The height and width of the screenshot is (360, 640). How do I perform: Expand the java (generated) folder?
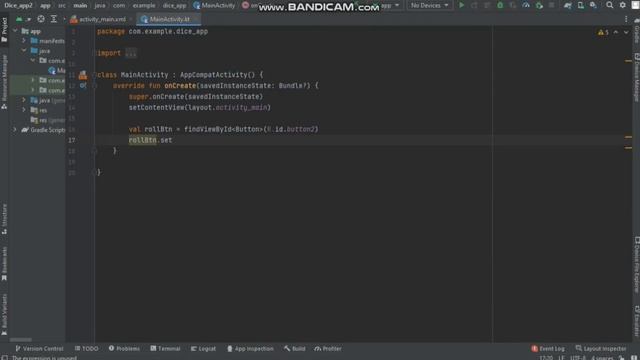pyautogui.click(x=24, y=100)
